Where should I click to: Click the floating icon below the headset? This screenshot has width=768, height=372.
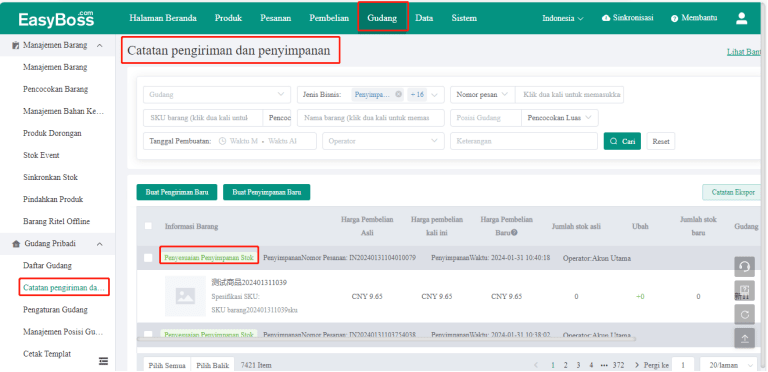click(x=744, y=291)
